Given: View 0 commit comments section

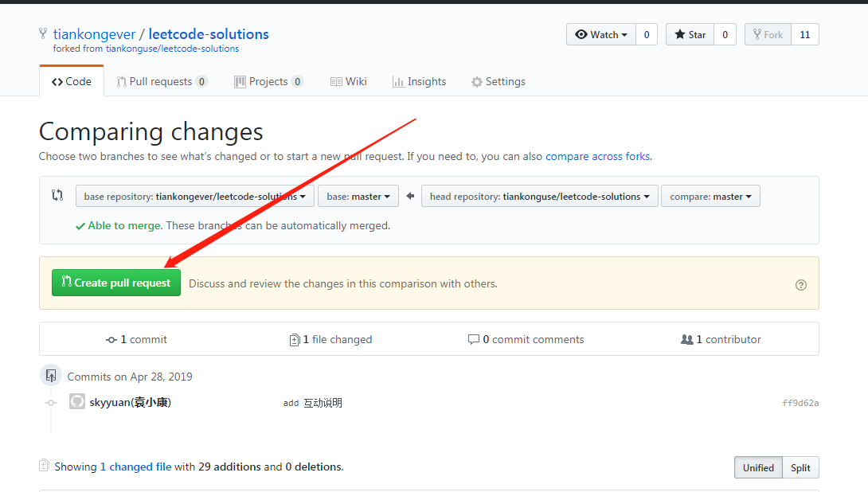Looking at the screenshot, I should coord(526,339).
